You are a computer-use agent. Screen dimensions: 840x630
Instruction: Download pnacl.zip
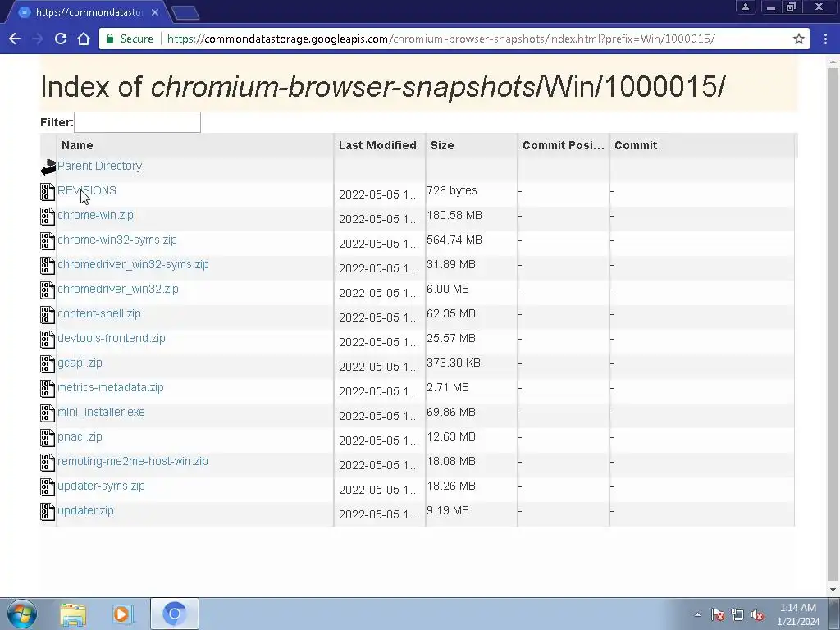pos(80,437)
